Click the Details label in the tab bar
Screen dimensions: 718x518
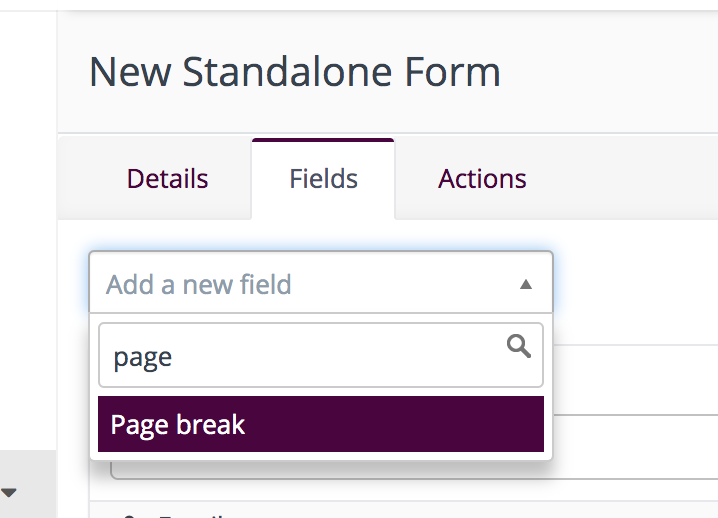coord(167,179)
